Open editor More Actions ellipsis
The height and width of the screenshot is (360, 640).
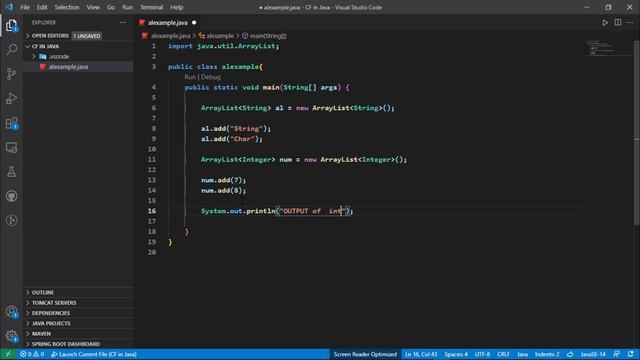(630, 22)
